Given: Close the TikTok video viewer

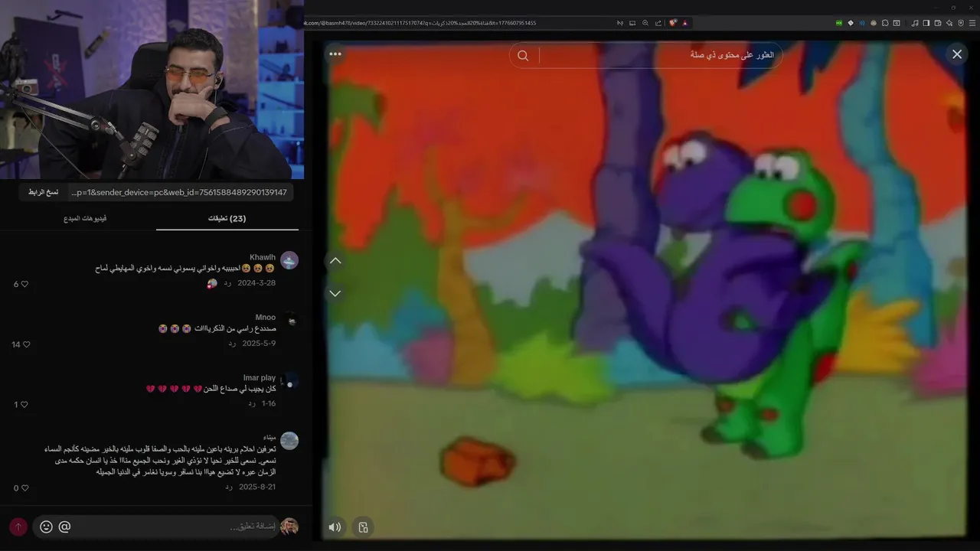Looking at the screenshot, I should pyautogui.click(x=956, y=54).
